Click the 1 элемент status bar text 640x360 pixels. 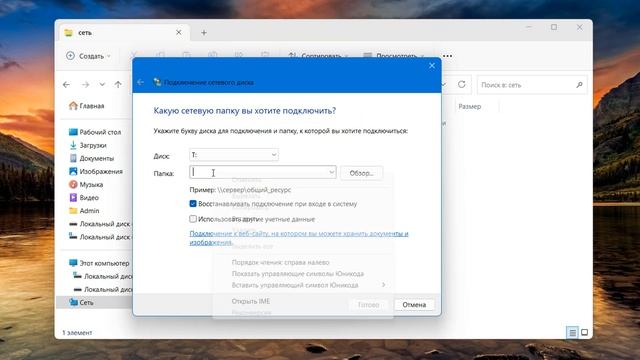coord(77,333)
